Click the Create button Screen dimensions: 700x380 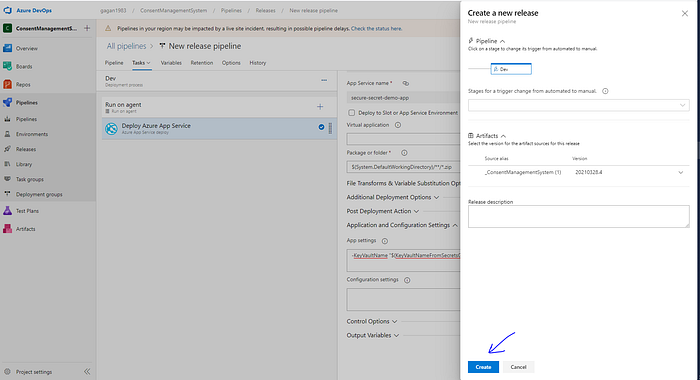tap(483, 367)
